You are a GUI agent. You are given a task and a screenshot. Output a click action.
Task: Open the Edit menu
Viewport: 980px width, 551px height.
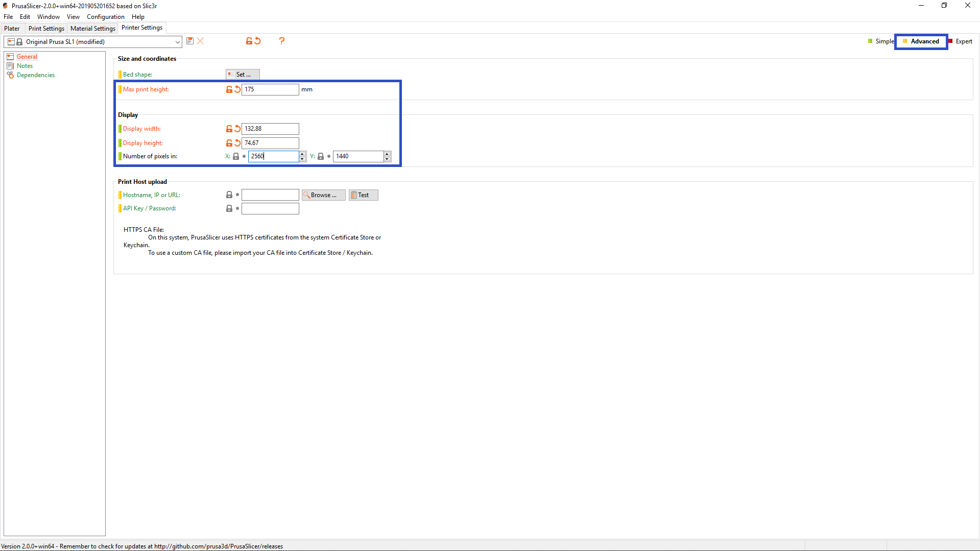25,17
